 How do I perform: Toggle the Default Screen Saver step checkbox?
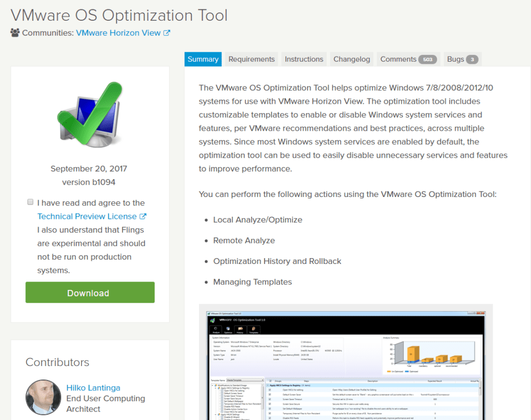[x=269, y=394]
